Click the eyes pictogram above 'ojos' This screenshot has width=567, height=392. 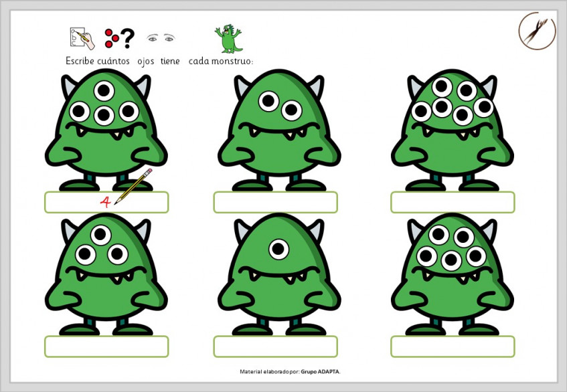click(161, 37)
